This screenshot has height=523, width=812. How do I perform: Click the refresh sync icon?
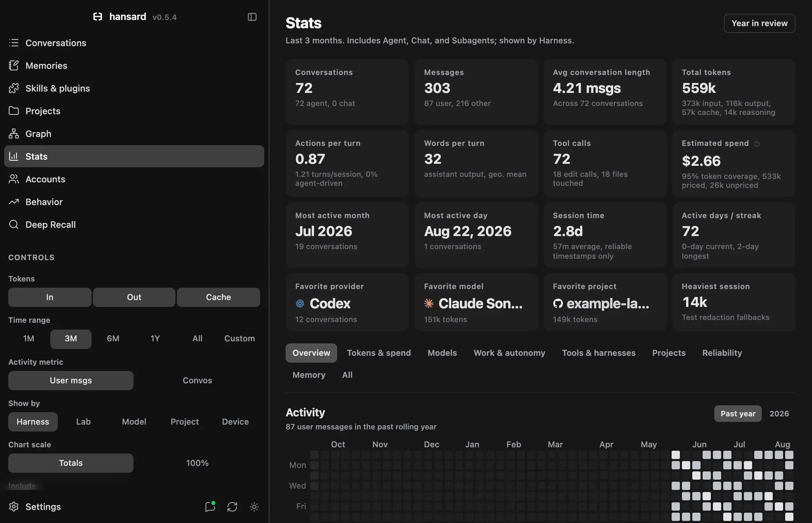[232, 506]
